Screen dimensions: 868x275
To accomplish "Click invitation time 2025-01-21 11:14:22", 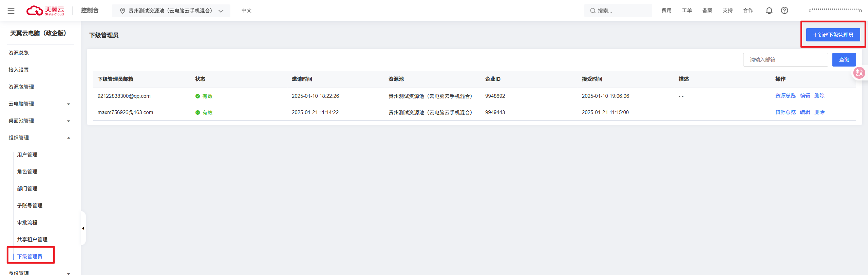I will [x=315, y=112].
